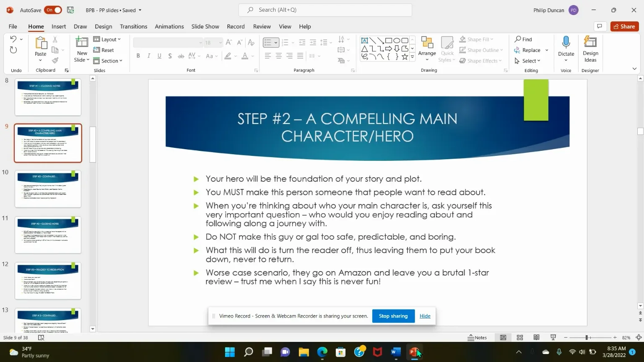Viewport: 644px width, 362px height.
Task: Open the File menu
Action: click(x=13, y=26)
